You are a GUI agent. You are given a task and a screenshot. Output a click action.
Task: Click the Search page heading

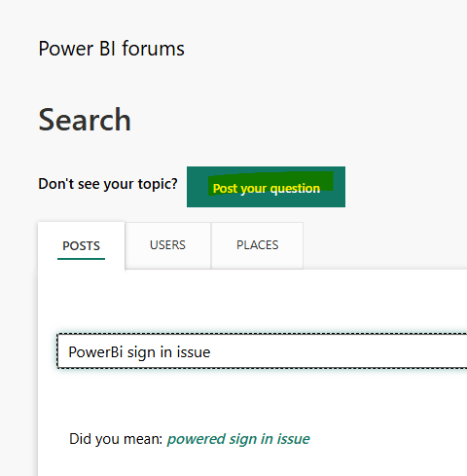pos(85,120)
